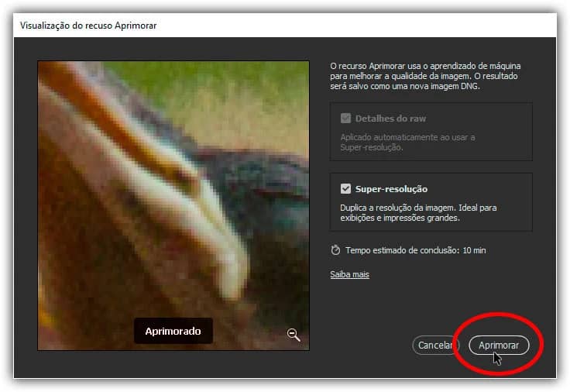
Task: Click the 'Tempo estimado de conclusão: 10 min' text
Action: (416, 250)
